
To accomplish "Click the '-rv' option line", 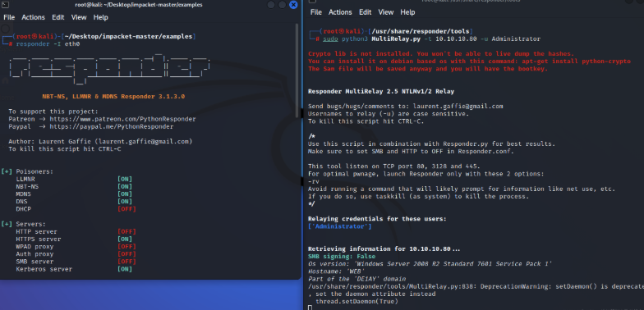I will (x=314, y=181).
